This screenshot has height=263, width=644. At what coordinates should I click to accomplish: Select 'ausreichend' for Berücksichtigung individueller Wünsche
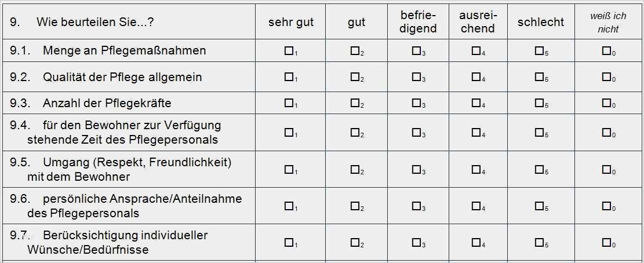coord(476,243)
